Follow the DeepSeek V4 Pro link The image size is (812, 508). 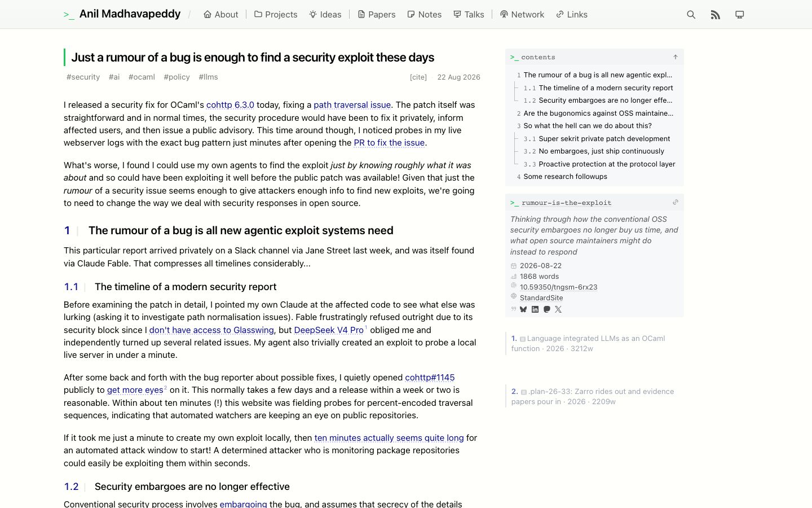(x=329, y=330)
